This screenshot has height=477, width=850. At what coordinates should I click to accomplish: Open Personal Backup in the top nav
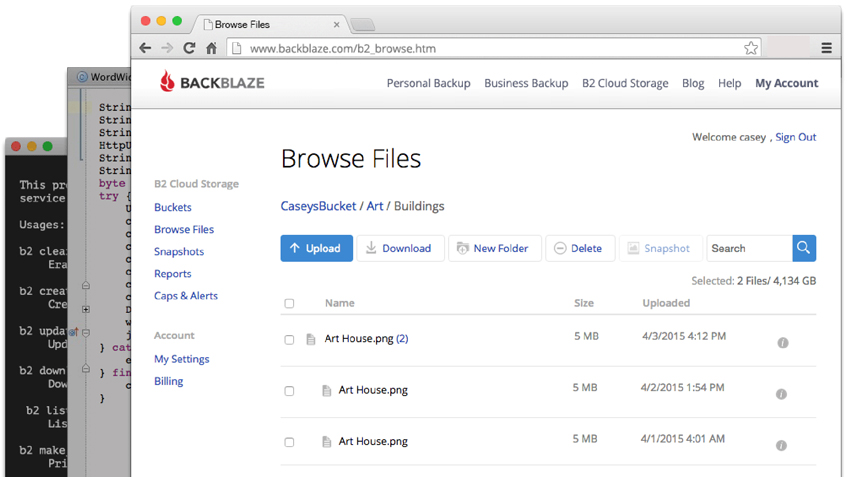coord(428,83)
